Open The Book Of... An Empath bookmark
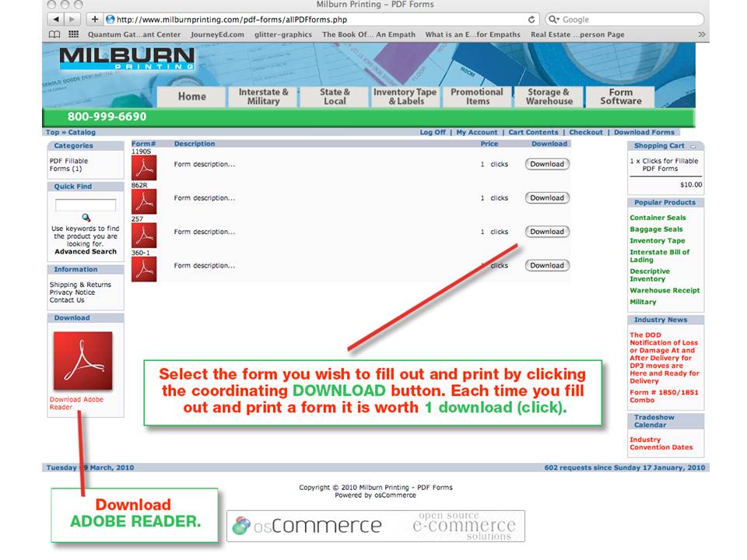The width and height of the screenshot is (747, 560). (x=369, y=34)
